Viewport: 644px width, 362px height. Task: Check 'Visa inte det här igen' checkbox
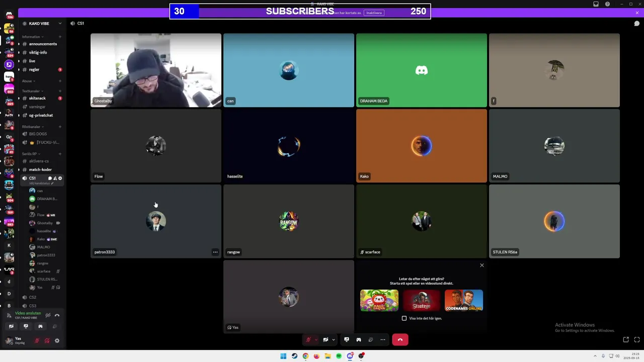click(x=404, y=318)
